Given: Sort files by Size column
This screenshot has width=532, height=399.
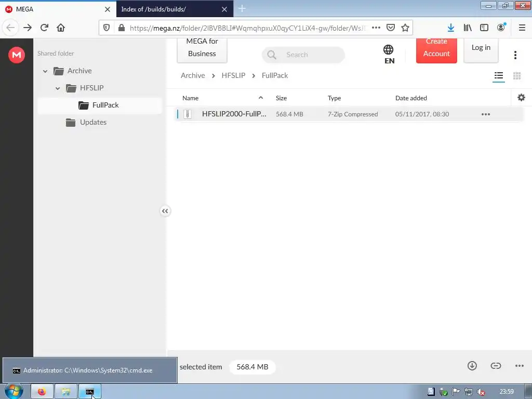Looking at the screenshot, I should coord(281,98).
